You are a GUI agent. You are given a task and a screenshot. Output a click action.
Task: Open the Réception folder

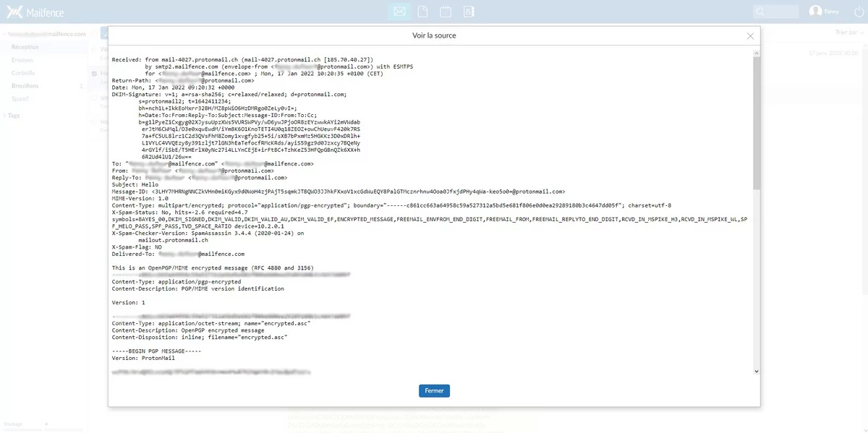pyautogui.click(x=25, y=47)
